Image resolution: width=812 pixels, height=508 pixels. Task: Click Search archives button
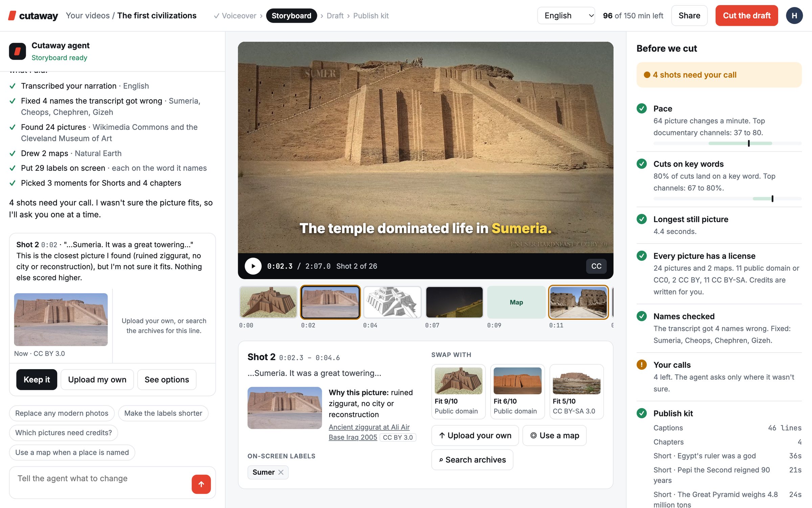tap(472, 460)
